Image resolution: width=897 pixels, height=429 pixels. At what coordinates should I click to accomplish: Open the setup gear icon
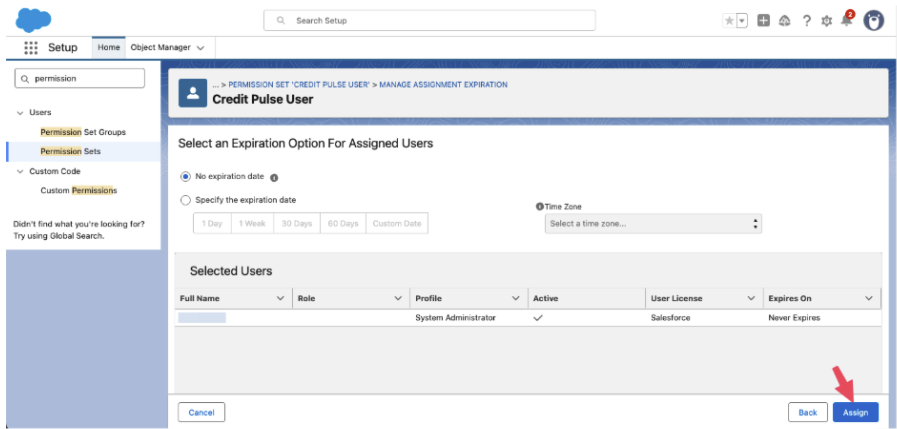click(826, 21)
